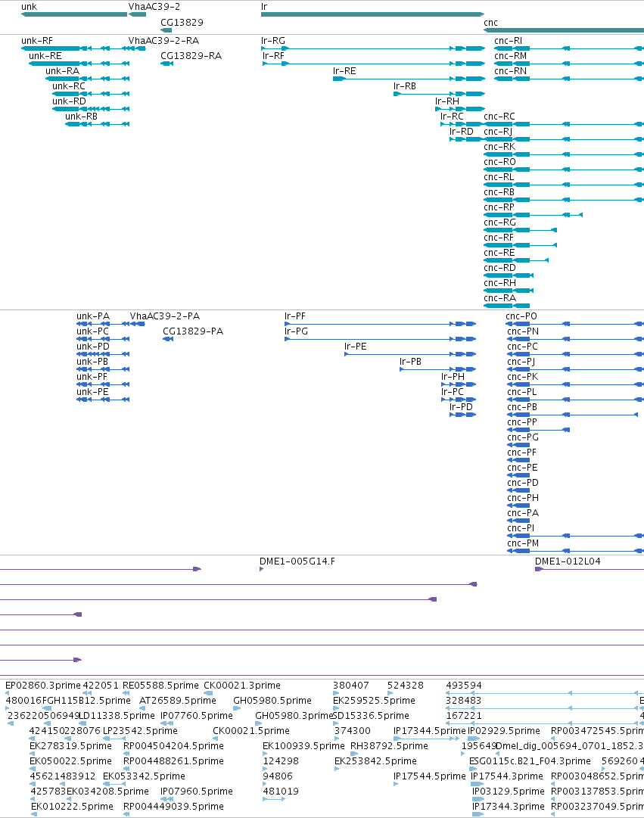Select cnc-RP transcript label

tap(499, 207)
